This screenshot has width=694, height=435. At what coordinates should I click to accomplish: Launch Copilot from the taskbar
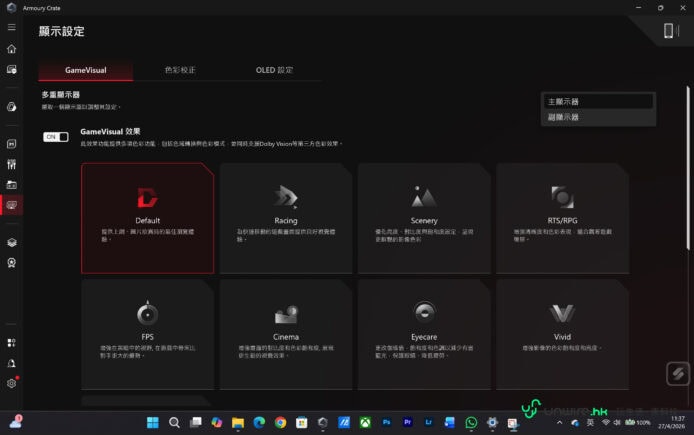(x=216, y=423)
